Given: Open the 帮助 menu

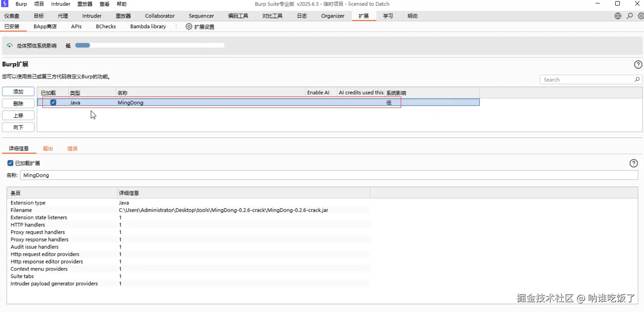Looking at the screenshot, I should tap(122, 4).
